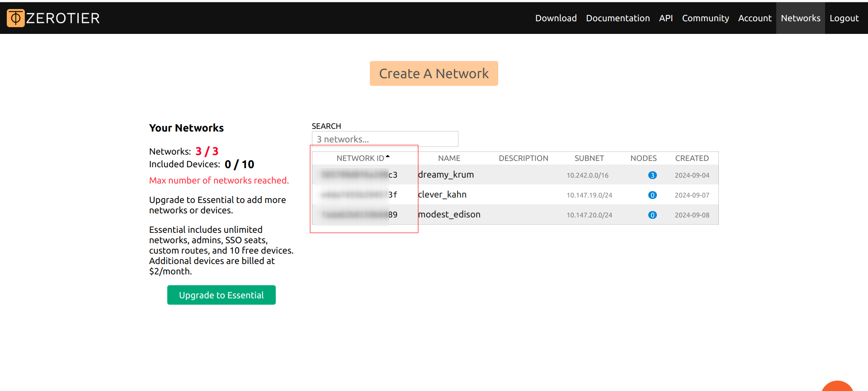The image size is (868, 391).
Task: Click network ID ending in 89
Action: [359, 214]
